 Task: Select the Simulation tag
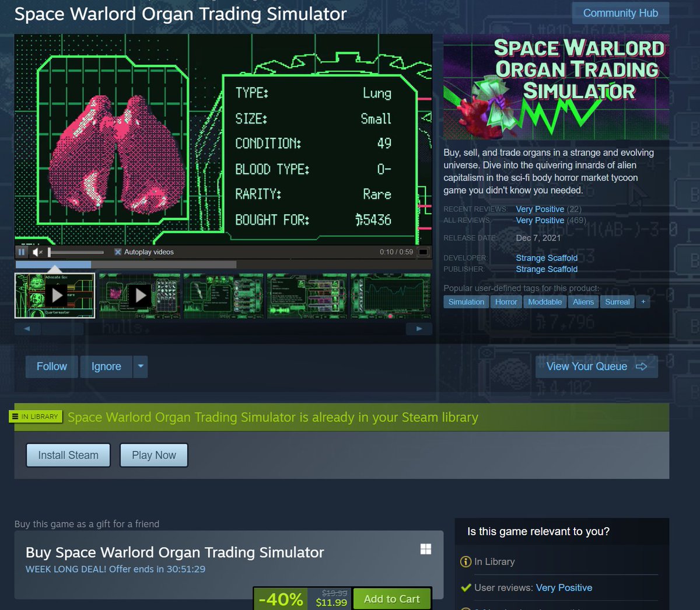(466, 302)
